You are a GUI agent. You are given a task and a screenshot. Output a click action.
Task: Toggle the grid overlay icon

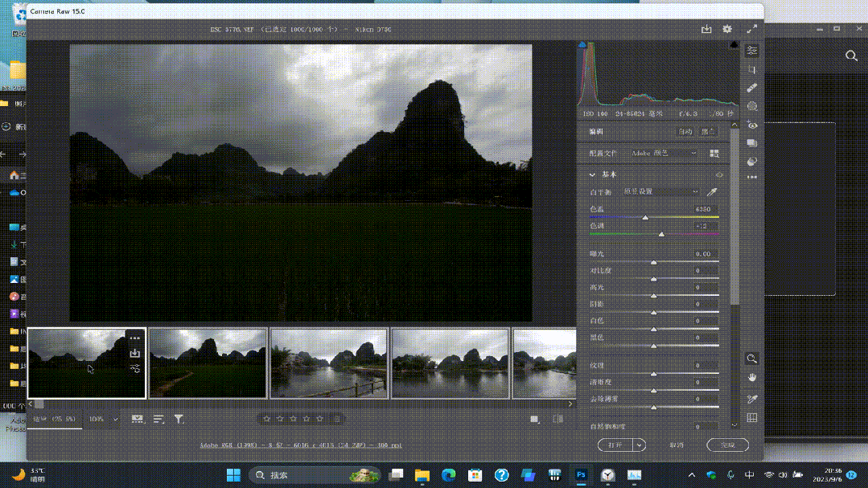(x=752, y=418)
